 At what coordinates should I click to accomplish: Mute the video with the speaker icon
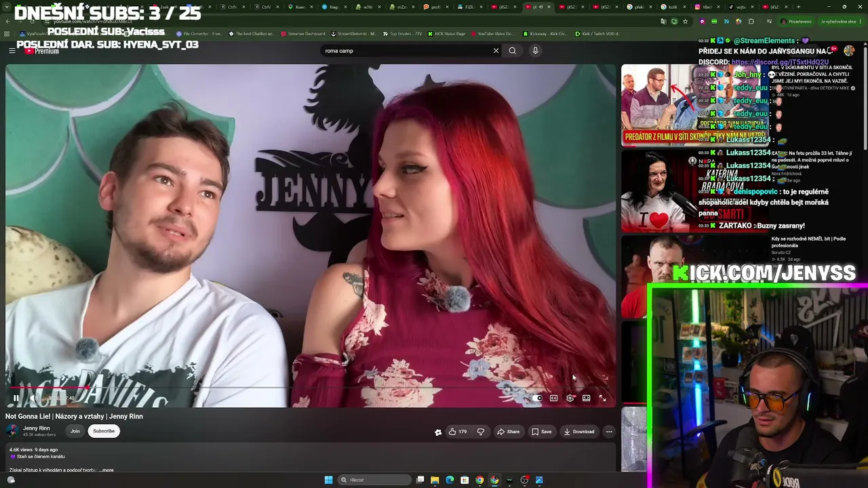pos(33,398)
